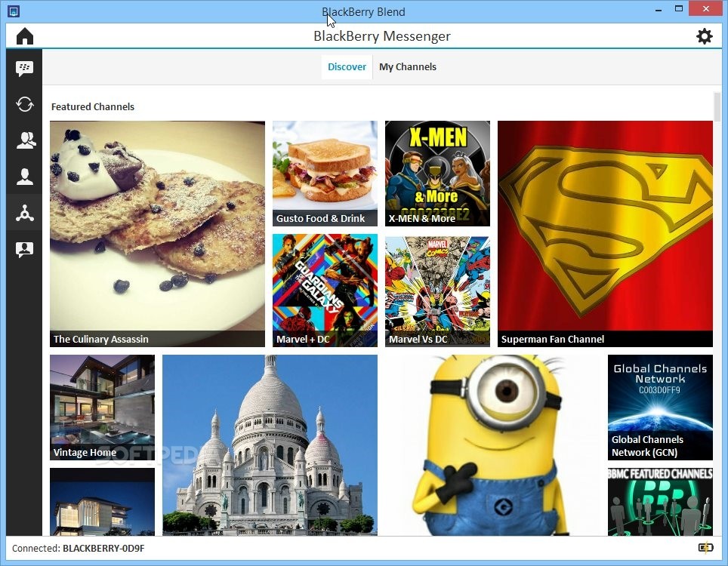This screenshot has height=566, width=728.
Task: Click BlackBerry Messenger header title
Action: click(381, 36)
